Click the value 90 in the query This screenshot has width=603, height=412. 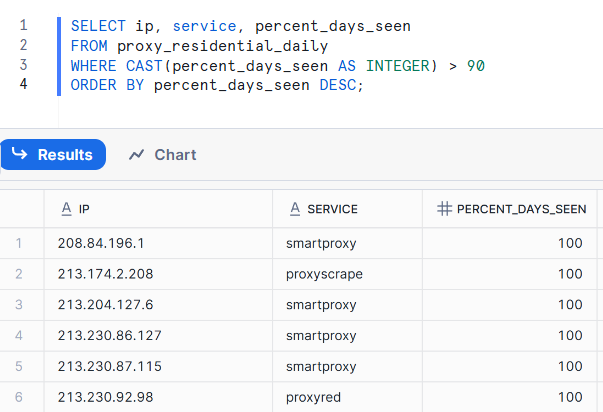pyautogui.click(x=476, y=66)
